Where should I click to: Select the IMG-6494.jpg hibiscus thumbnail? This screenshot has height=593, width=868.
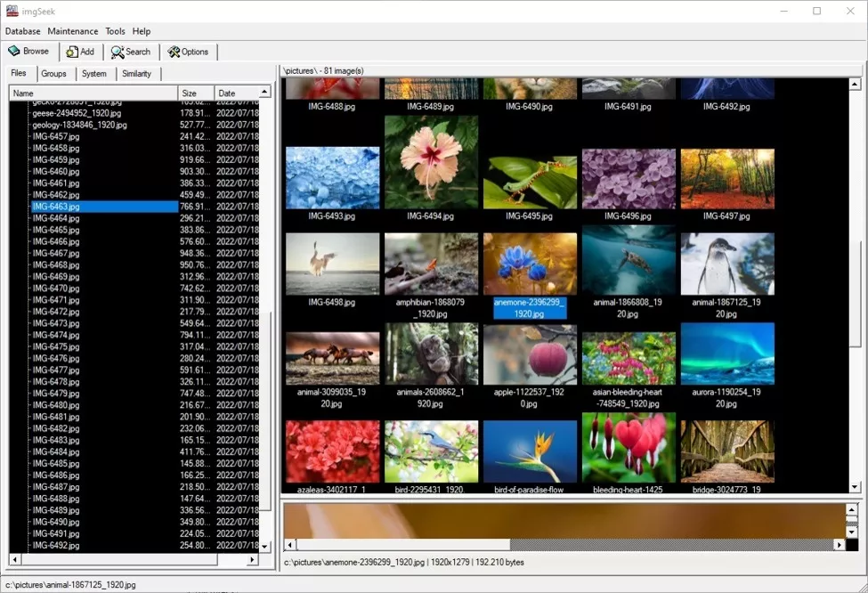click(x=431, y=161)
